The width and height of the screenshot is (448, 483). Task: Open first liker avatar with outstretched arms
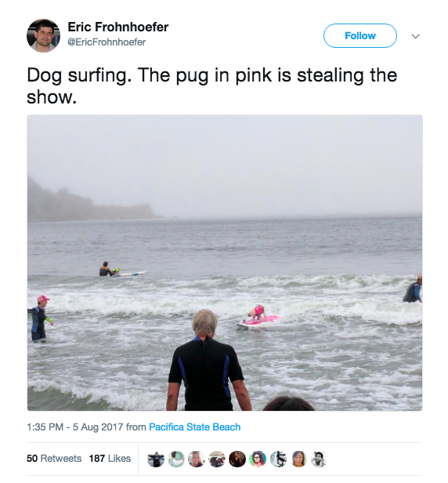[156, 459]
